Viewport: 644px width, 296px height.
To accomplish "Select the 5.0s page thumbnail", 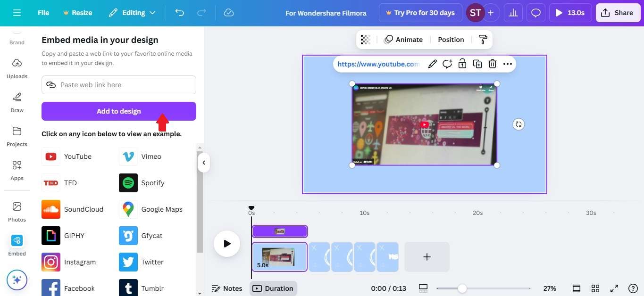I will coord(280,257).
